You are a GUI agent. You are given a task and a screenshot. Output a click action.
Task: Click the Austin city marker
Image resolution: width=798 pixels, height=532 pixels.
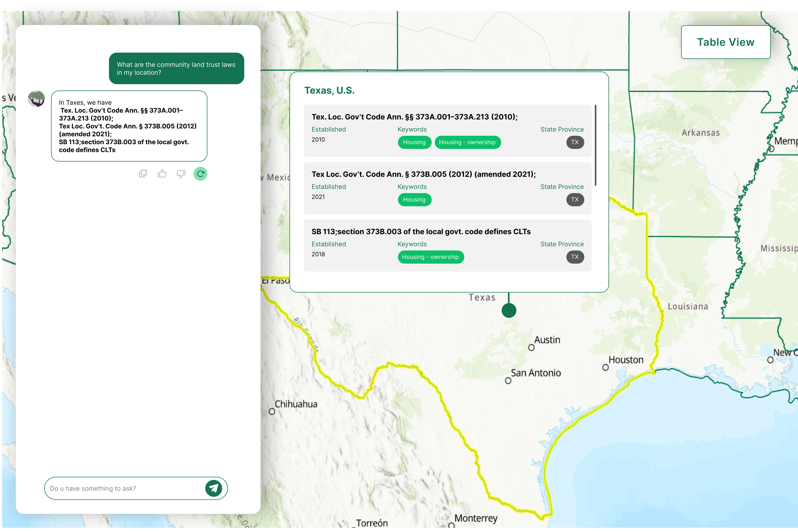pyautogui.click(x=532, y=347)
